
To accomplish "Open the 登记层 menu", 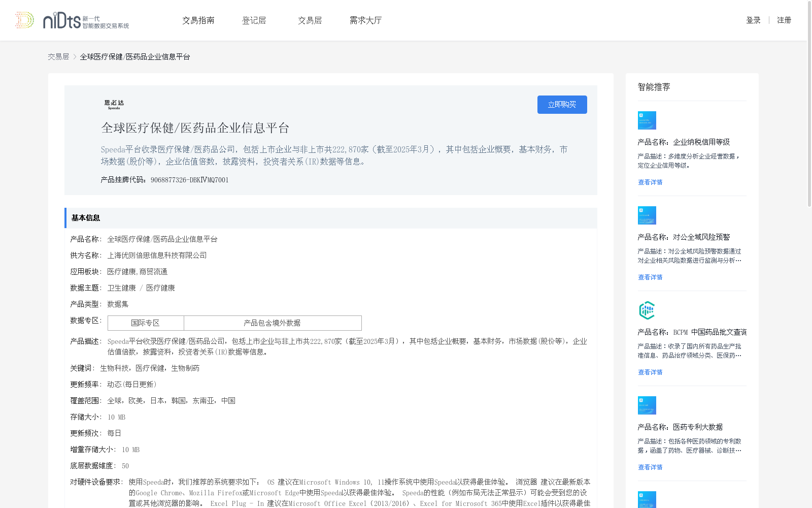I will (254, 20).
